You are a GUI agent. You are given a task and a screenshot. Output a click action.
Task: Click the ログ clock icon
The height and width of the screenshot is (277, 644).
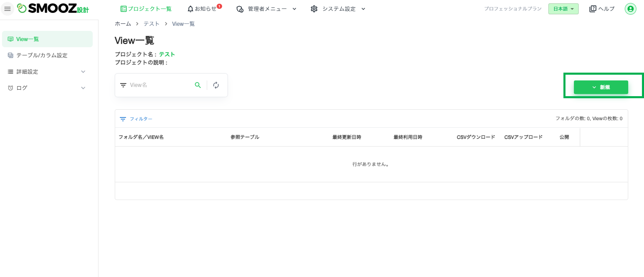pyautogui.click(x=10, y=88)
